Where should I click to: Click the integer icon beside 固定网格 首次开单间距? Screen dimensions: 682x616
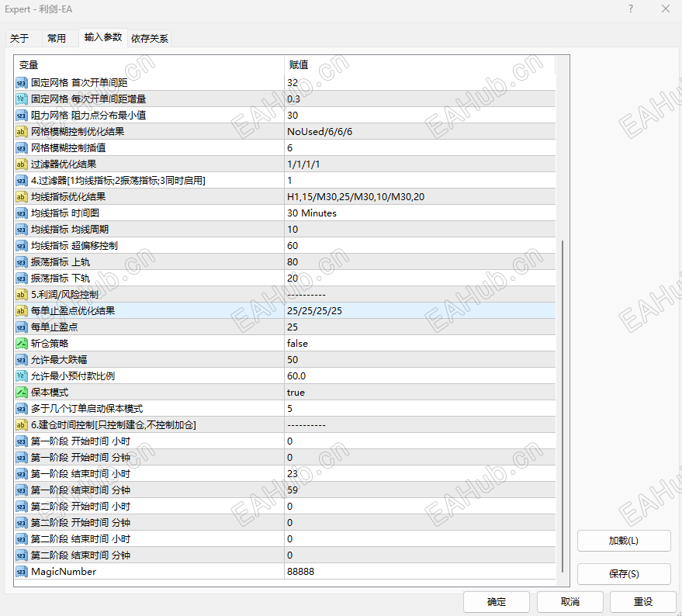pos(21,83)
